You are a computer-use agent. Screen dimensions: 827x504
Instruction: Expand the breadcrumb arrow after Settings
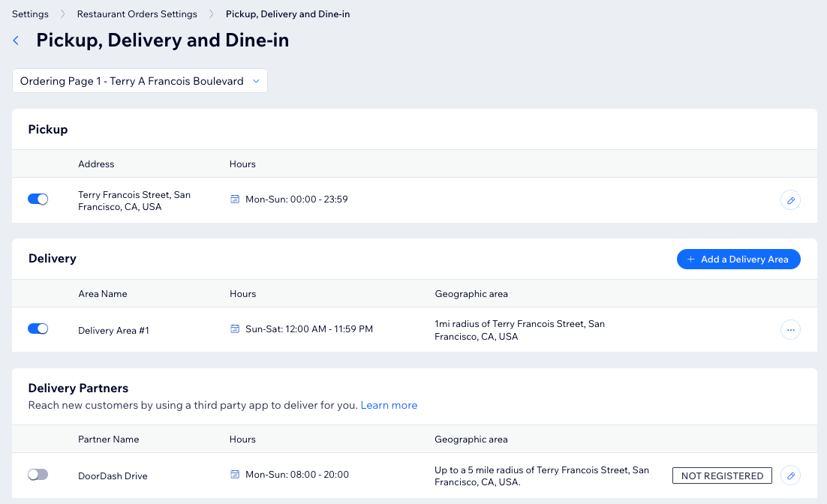(63, 13)
